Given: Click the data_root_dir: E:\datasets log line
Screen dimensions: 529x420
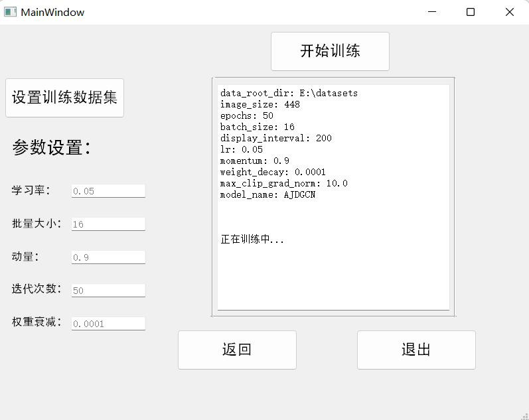Looking at the screenshot, I should [x=289, y=93].
